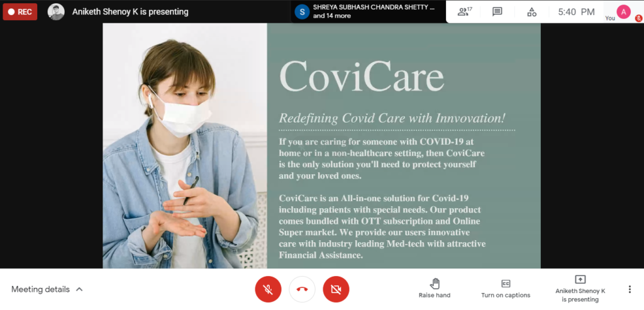The height and width of the screenshot is (310, 644).
Task: Open the Meeting details label
Action: [40, 289]
